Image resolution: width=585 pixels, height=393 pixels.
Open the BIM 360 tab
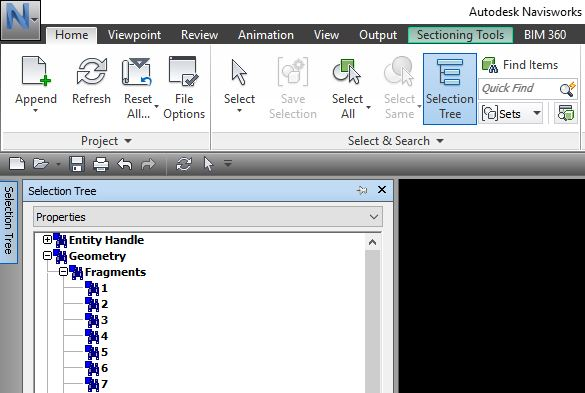click(545, 35)
